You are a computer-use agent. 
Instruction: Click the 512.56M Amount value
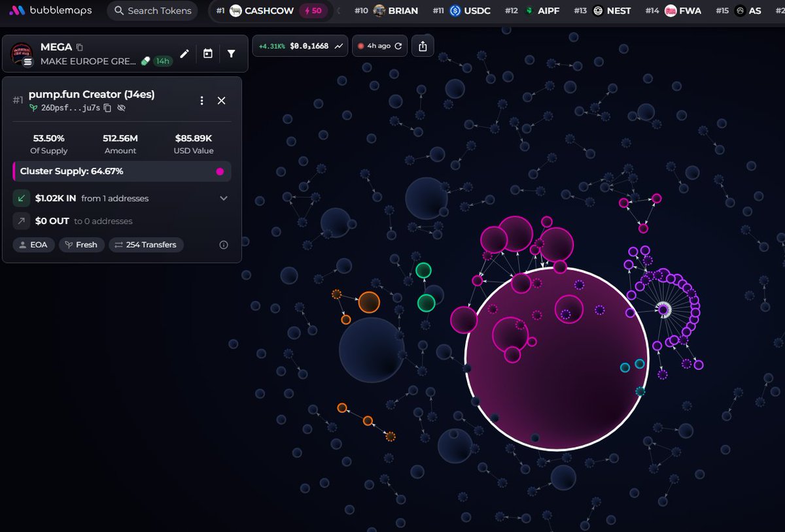point(120,139)
